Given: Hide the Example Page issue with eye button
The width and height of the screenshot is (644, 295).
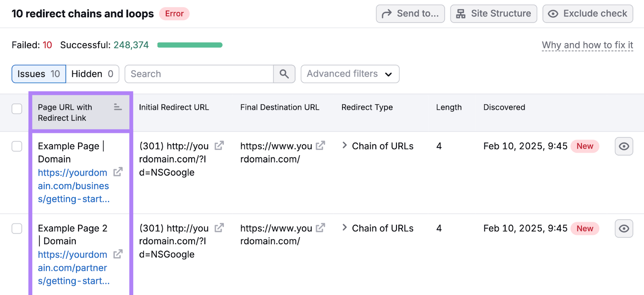Looking at the screenshot, I should tap(624, 146).
